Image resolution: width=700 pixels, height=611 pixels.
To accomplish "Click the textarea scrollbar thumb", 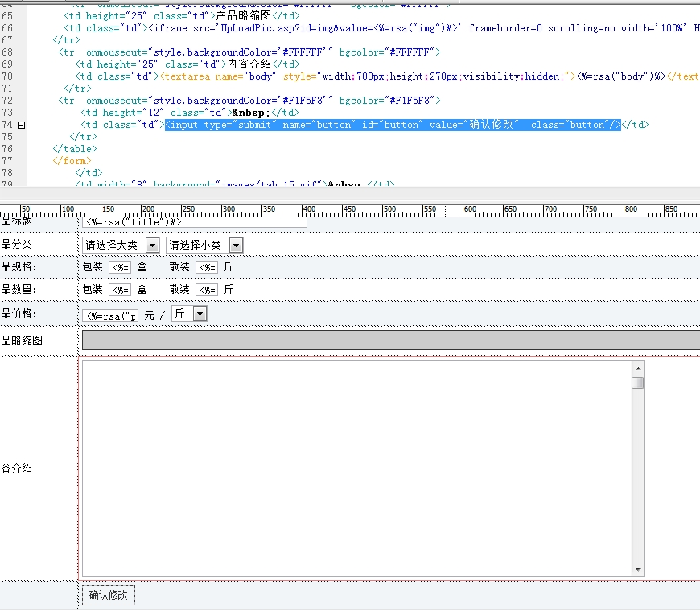I will click(638, 382).
